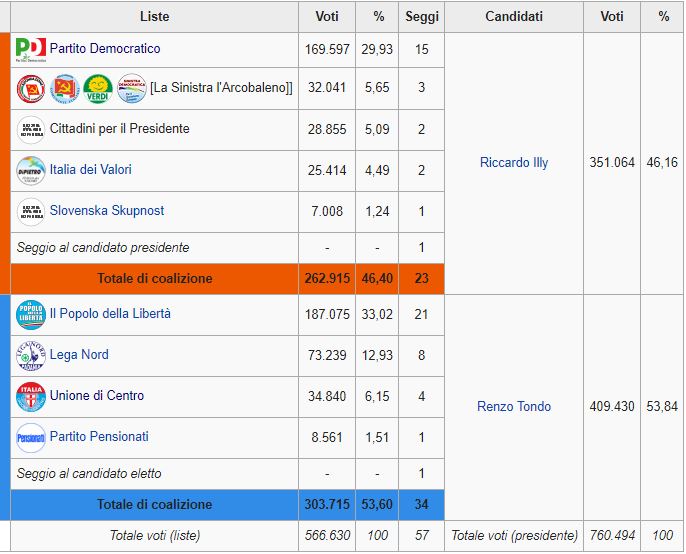Open the Slovenska Skupnost text link
The image size is (686, 554).
point(107,211)
